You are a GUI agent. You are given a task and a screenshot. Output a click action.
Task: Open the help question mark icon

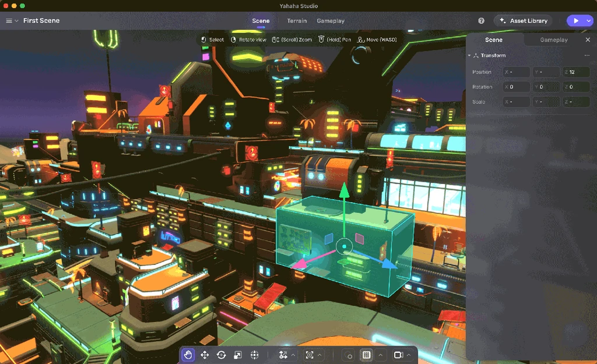click(x=481, y=21)
